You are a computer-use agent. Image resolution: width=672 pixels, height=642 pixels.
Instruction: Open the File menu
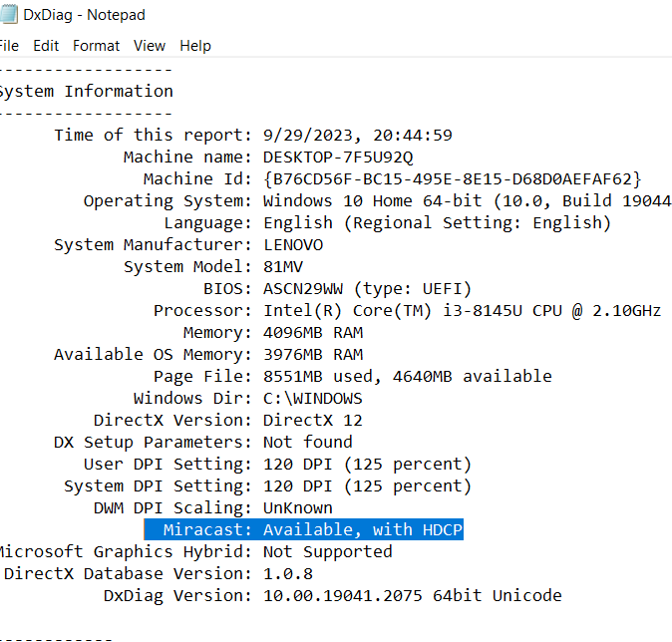pyautogui.click(x=9, y=46)
